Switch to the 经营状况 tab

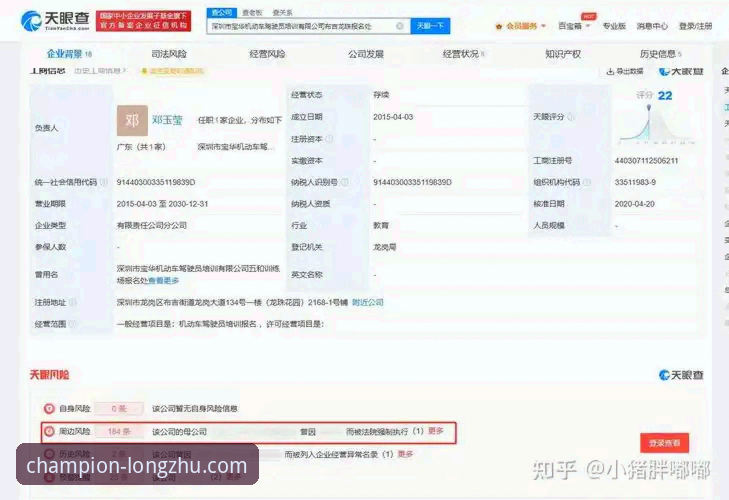(x=463, y=54)
